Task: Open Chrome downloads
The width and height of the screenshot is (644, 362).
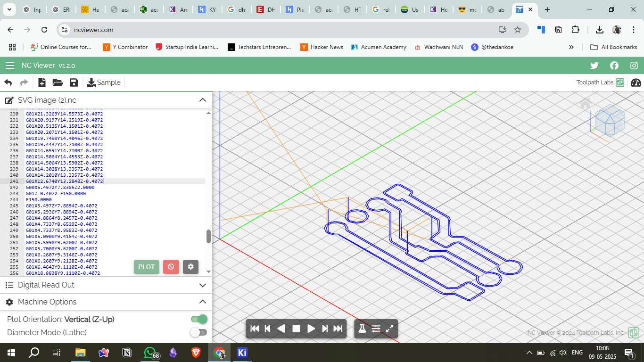Action: (600, 30)
